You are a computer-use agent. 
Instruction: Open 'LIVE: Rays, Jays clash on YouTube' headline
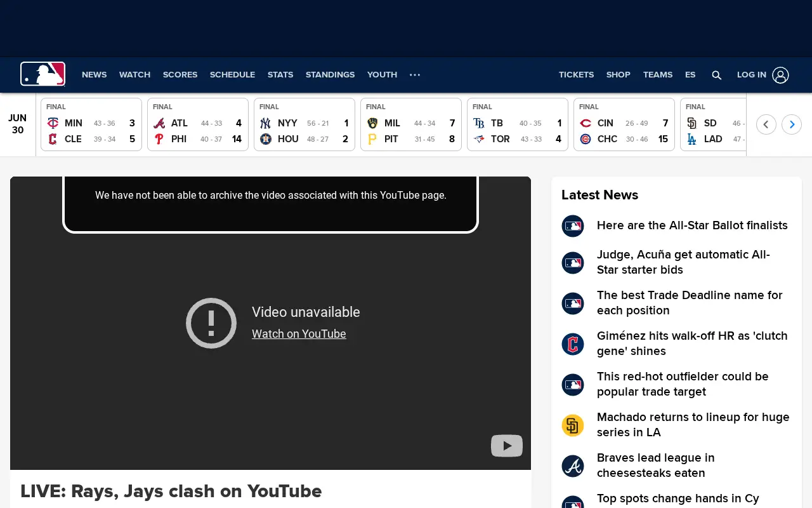171,491
